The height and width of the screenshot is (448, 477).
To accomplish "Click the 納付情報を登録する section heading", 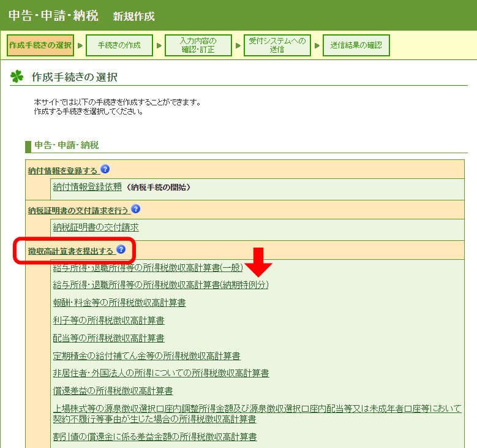I will pos(63,170).
